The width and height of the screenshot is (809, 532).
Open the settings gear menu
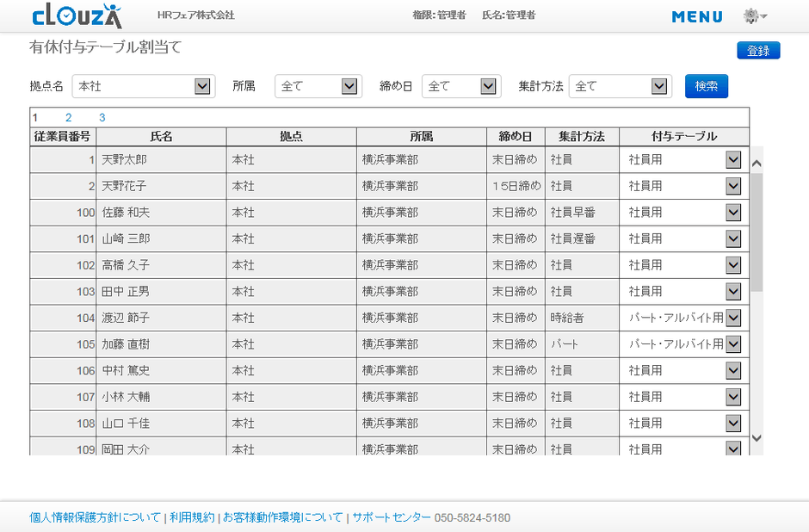[753, 16]
